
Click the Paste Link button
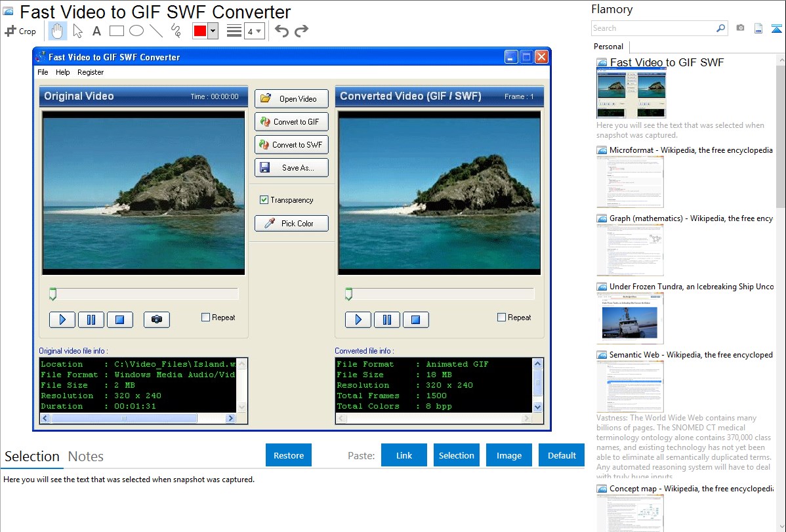pos(404,455)
